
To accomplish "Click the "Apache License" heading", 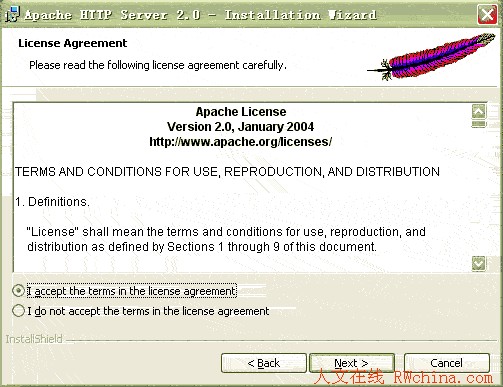I will coord(241,111).
